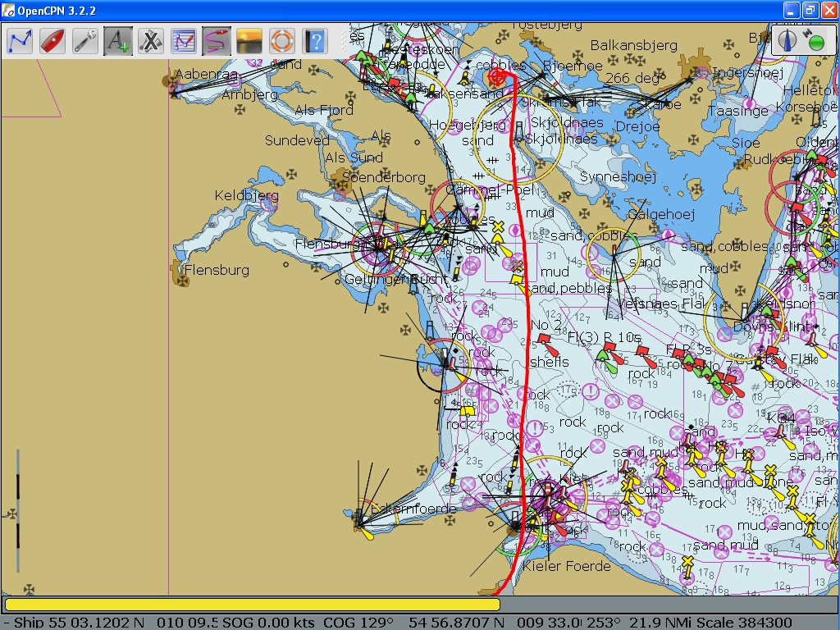Image resolution: width=840 pixels, height=630 pixels.
Task: Open the Route Manager icon
Action: click(184, 40)
